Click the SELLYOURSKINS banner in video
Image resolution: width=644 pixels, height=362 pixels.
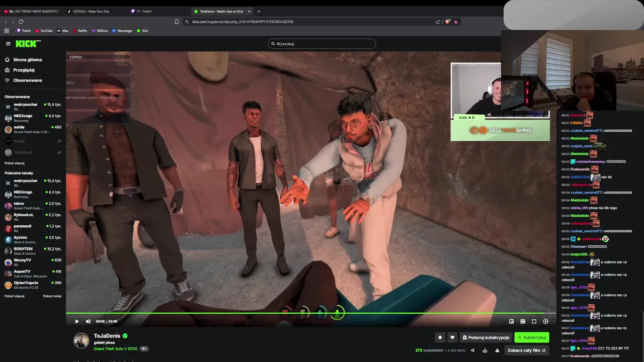click(500, 130)
